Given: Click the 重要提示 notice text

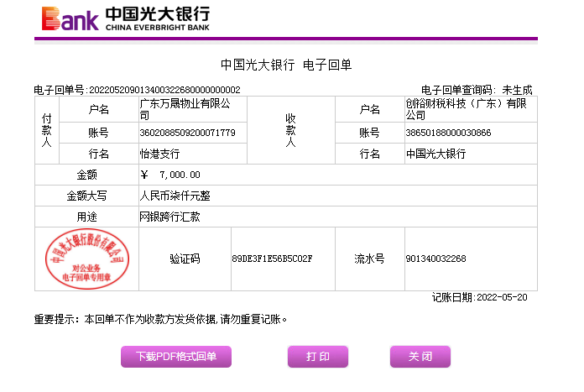Looking at the screenshot, I should 160,319.
